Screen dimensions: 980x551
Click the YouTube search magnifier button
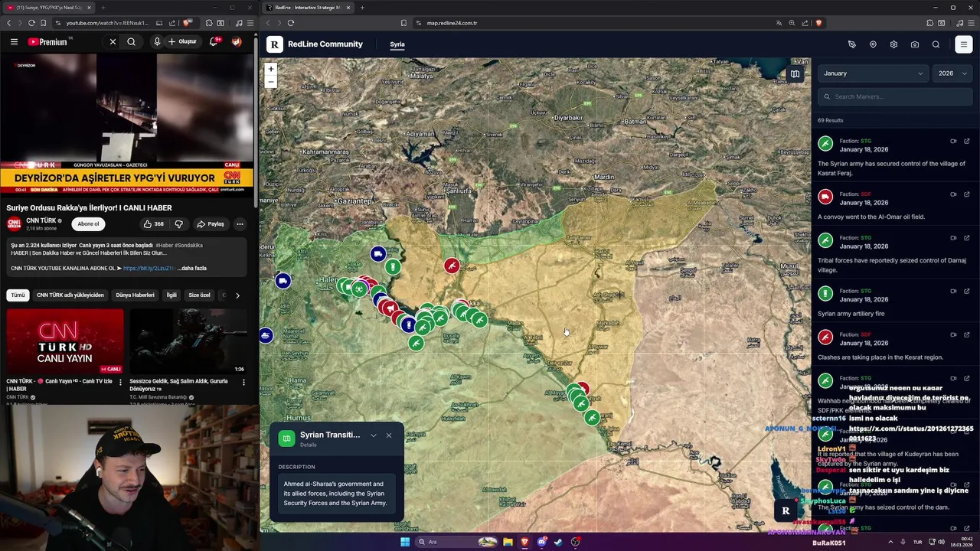point(131,41)
